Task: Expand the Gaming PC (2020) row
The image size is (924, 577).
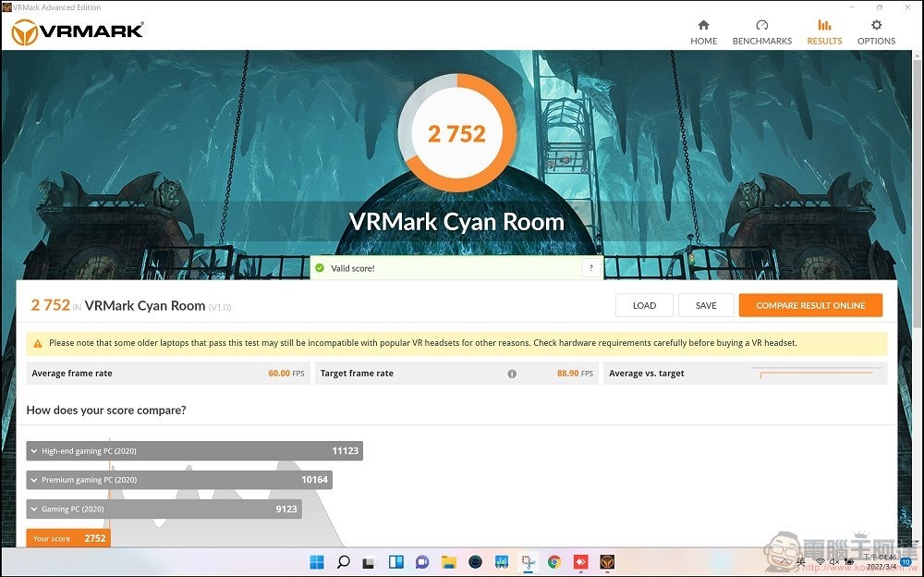Action: click(x=164, y=509)
